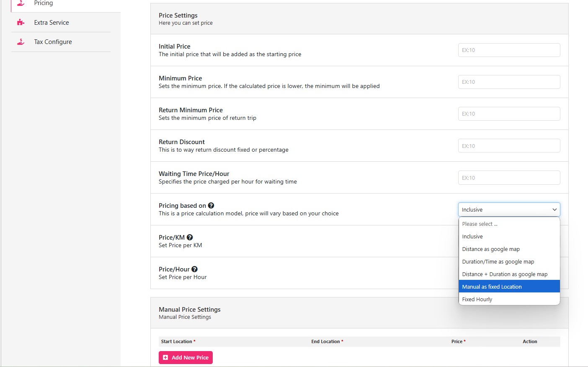Image resolution: width=588 pixels, height=367 pixels.
Task: Click the Tax Configure icon
Action: tap(21, 42)
